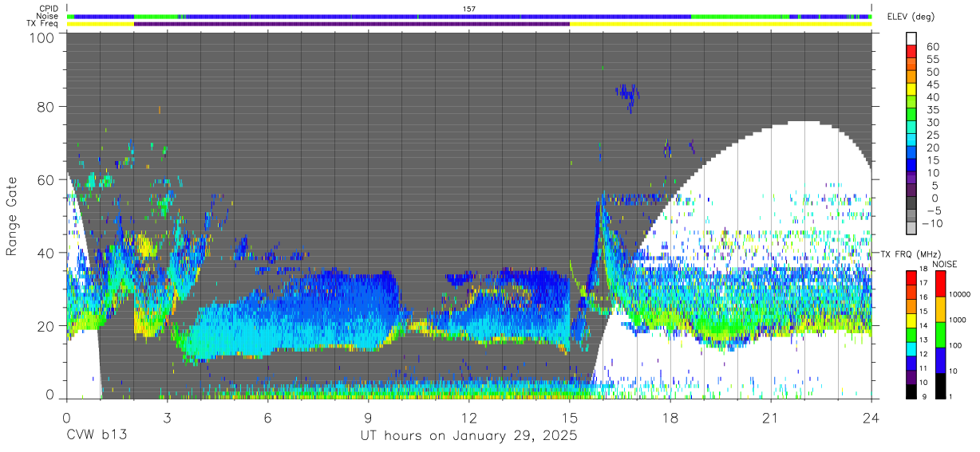Click the 14 value on TX FRQ scale
Screen dimensions: 980x452
(x=923, y=325)
